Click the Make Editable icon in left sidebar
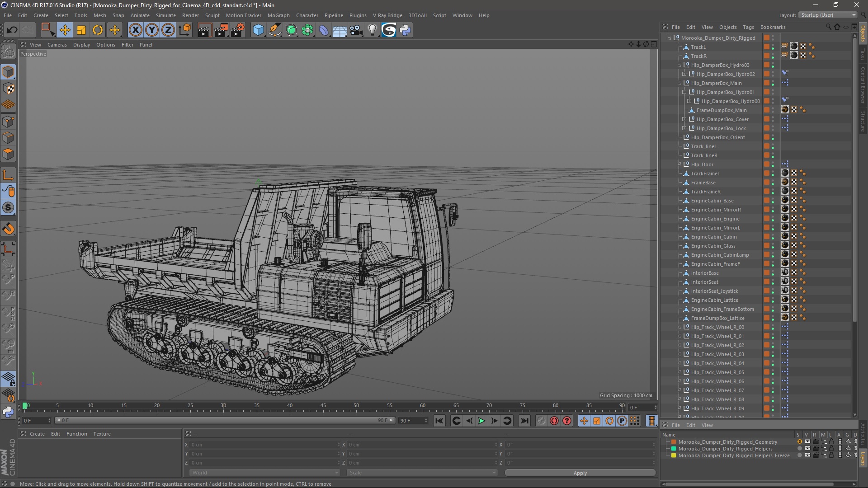The width and height of the screenshot is (868, 488). click(x=8, y=52)
